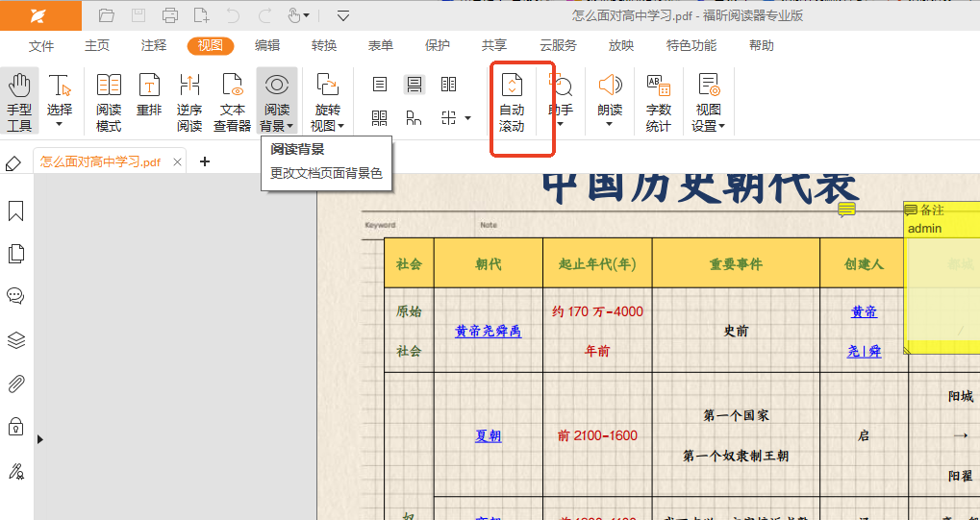The width and height of the screenshot is (980, 520).
Task: Open the 帮助 tab
Action: click(x=762, y=45)
